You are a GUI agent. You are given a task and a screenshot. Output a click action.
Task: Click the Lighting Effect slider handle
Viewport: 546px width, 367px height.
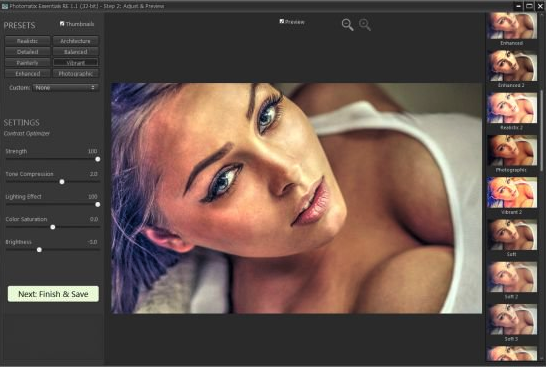pos(98,204)
